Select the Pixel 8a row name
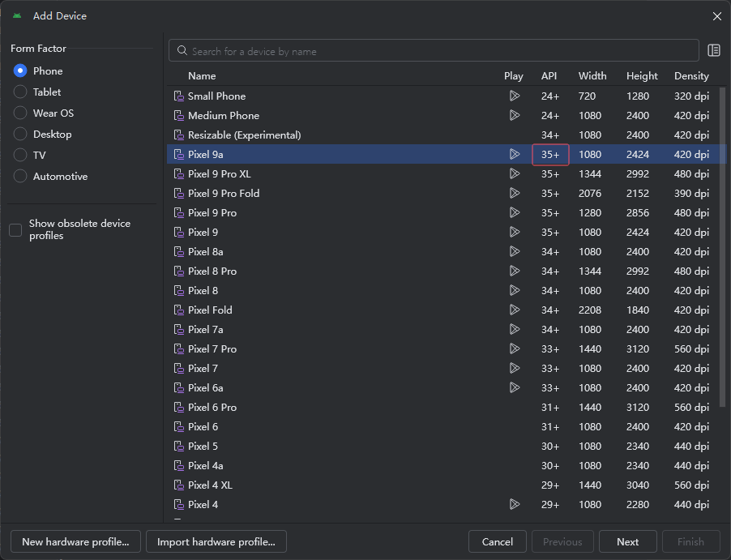Image resolution: width=731 pixels, height=560 pixels. pos(205,252)
